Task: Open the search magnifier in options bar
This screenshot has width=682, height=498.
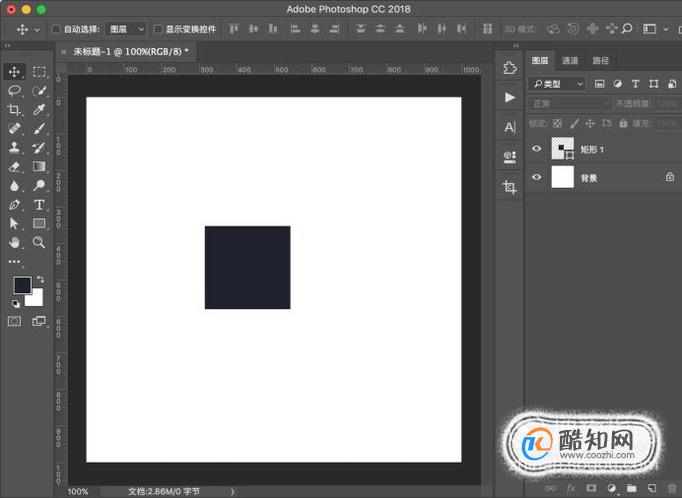Action: 627,29
